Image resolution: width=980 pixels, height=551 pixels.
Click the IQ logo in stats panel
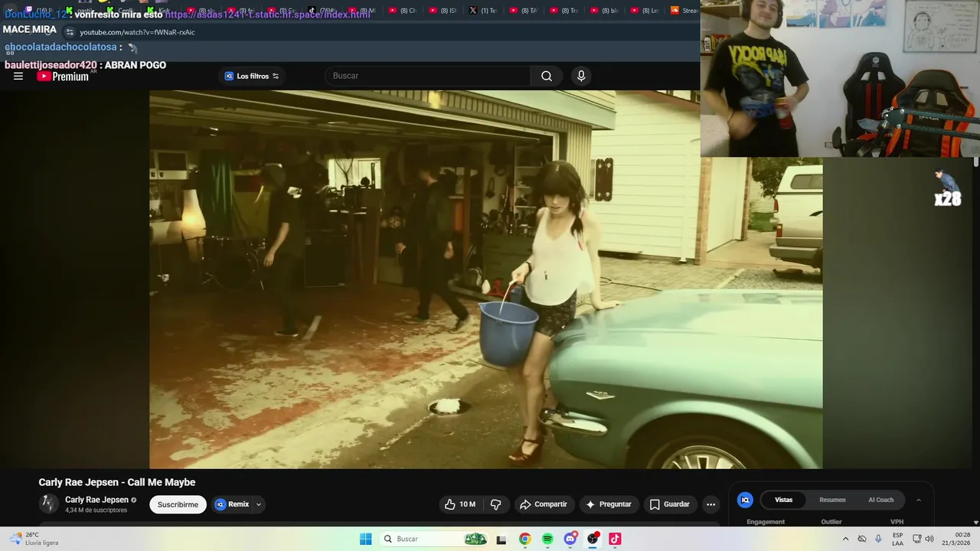tap(745, 500)
